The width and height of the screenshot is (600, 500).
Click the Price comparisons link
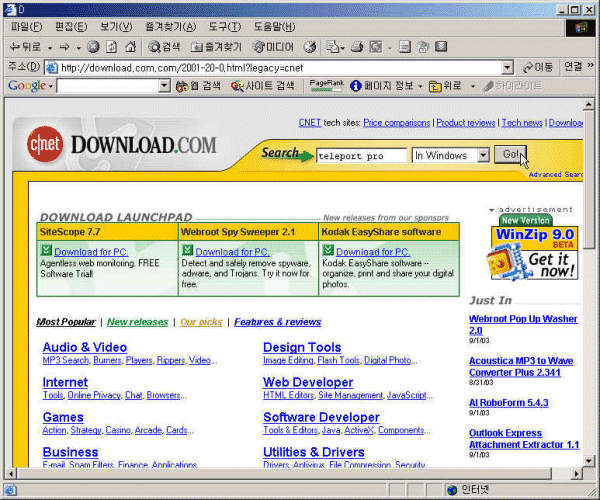coord(396,123)
